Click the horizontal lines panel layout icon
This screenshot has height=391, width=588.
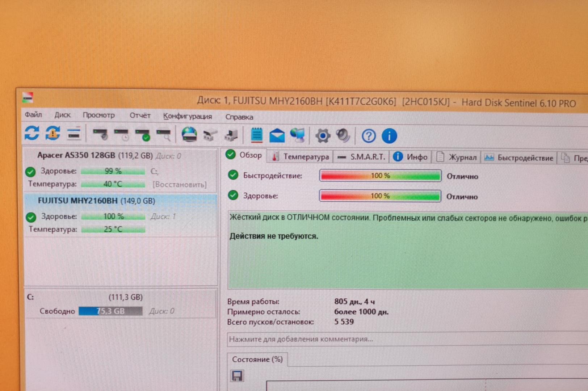click(74, 134)
